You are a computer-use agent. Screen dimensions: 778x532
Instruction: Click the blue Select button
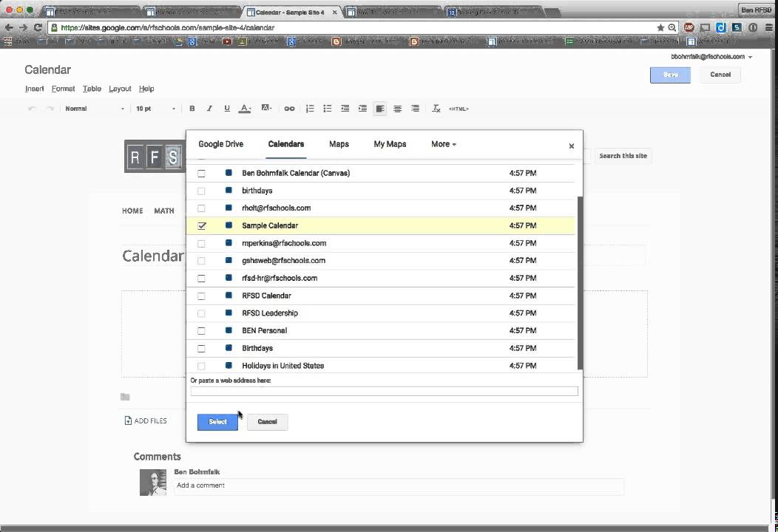click(x=217, y=422)
